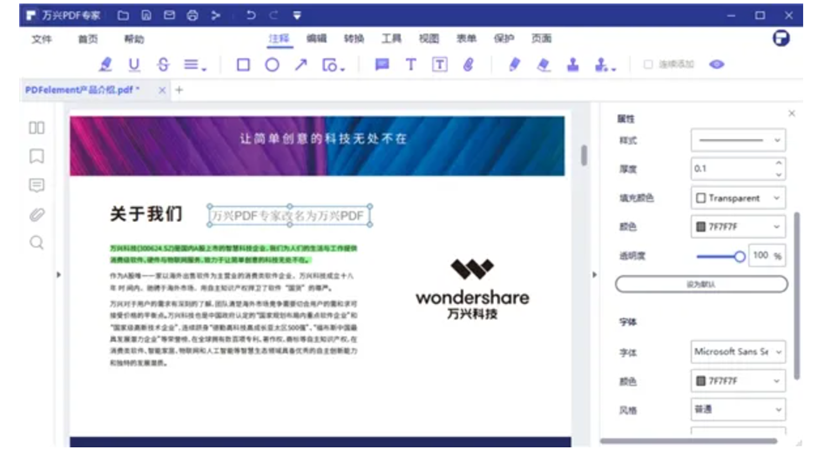Select the Pencil drawing tool
Screen dimensions: 831x463
[514, 65]
